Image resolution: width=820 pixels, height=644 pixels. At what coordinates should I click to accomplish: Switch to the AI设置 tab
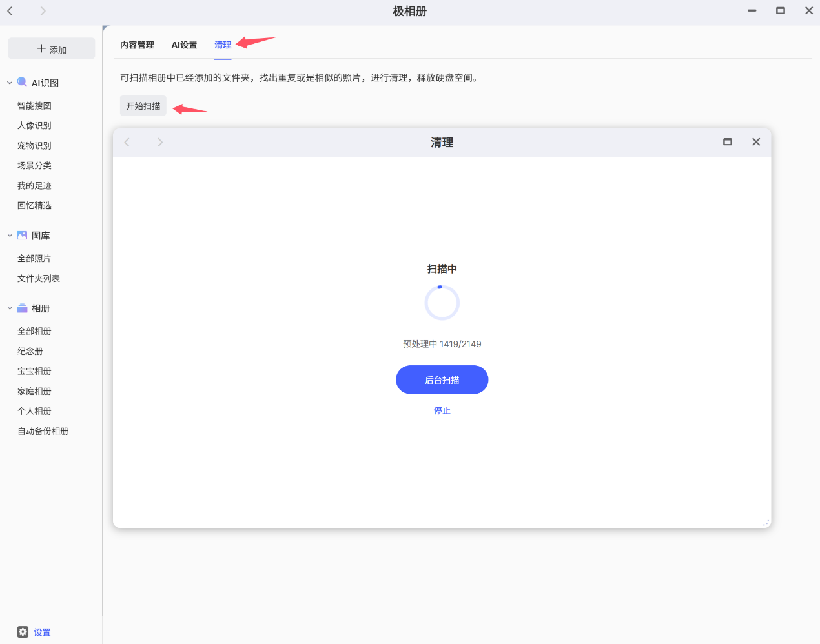click(x=184, y=45)
